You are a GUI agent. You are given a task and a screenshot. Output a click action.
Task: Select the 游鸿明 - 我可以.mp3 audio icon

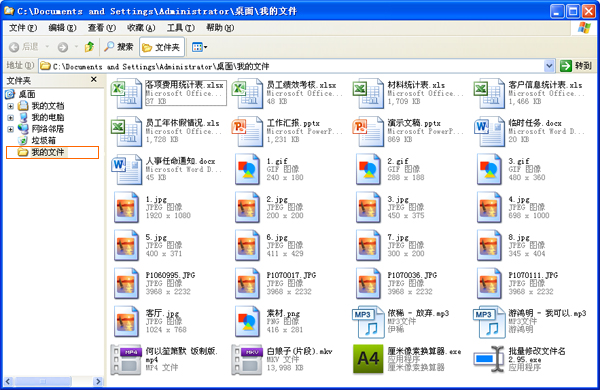point(489,321)
